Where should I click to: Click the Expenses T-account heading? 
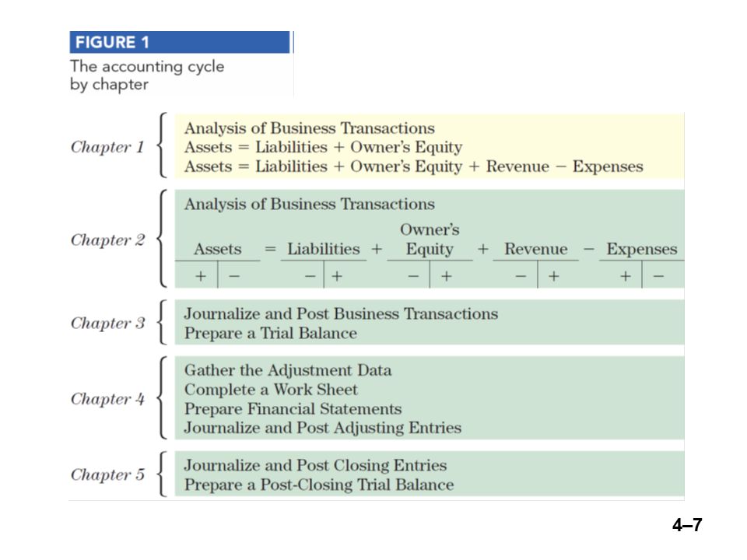(642, 249)
